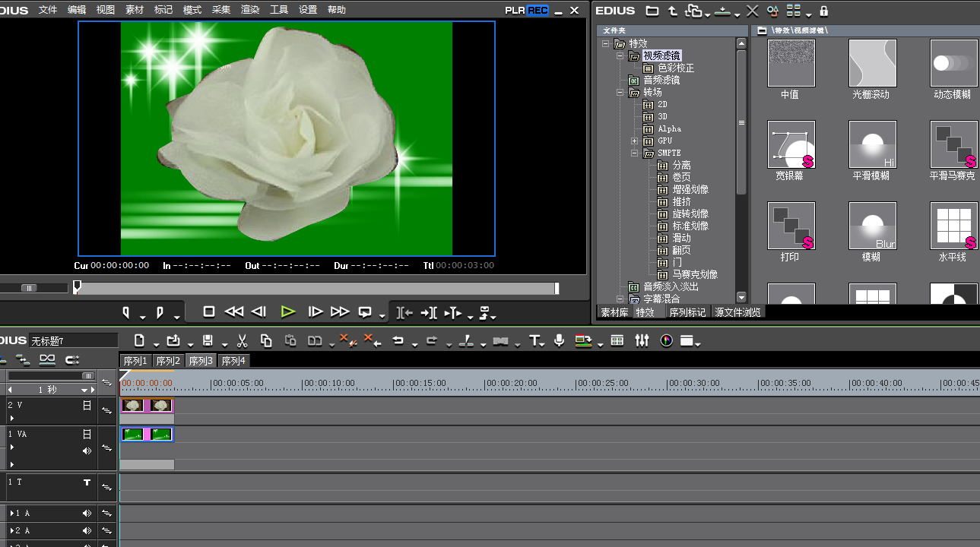Toggle video mute on 2 V track
The width and height of the screenshot is (980, 547).
tap(87, 406)
